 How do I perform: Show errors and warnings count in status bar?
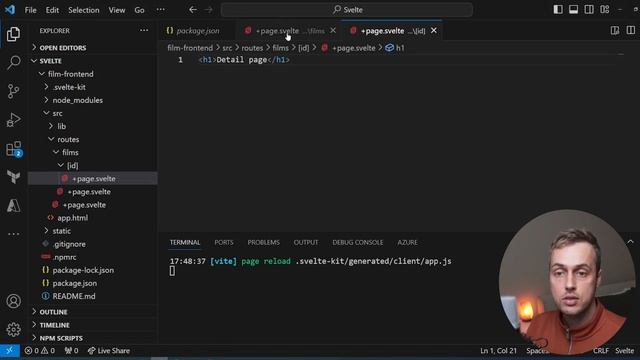click(x=40, y=351)
